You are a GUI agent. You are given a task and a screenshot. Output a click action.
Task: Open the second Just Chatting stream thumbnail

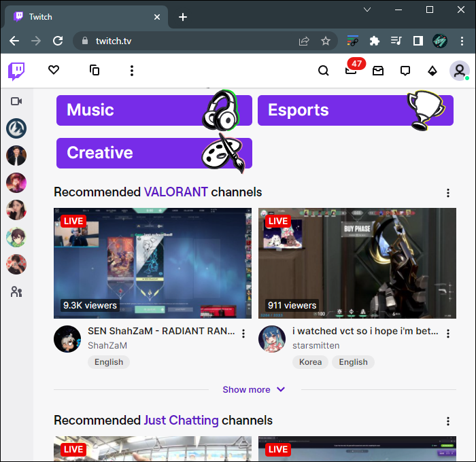pyautogui.click(x=357, y=448)
